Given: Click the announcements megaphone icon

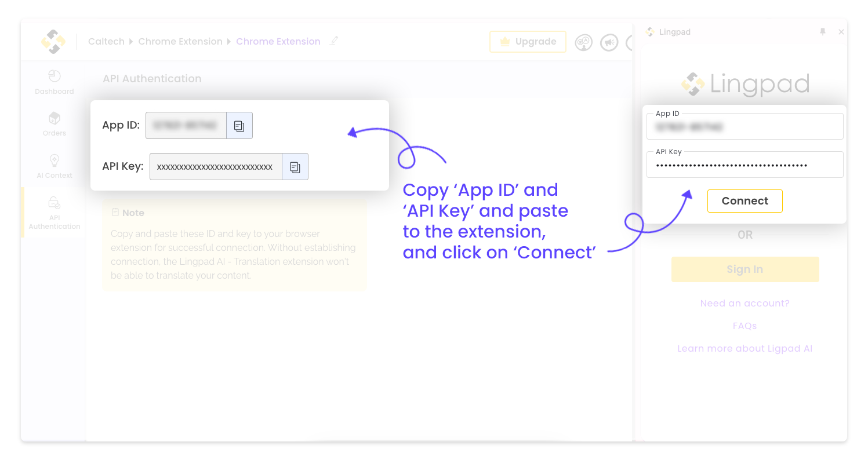Looking at the screenshot, I should (609, 42).
